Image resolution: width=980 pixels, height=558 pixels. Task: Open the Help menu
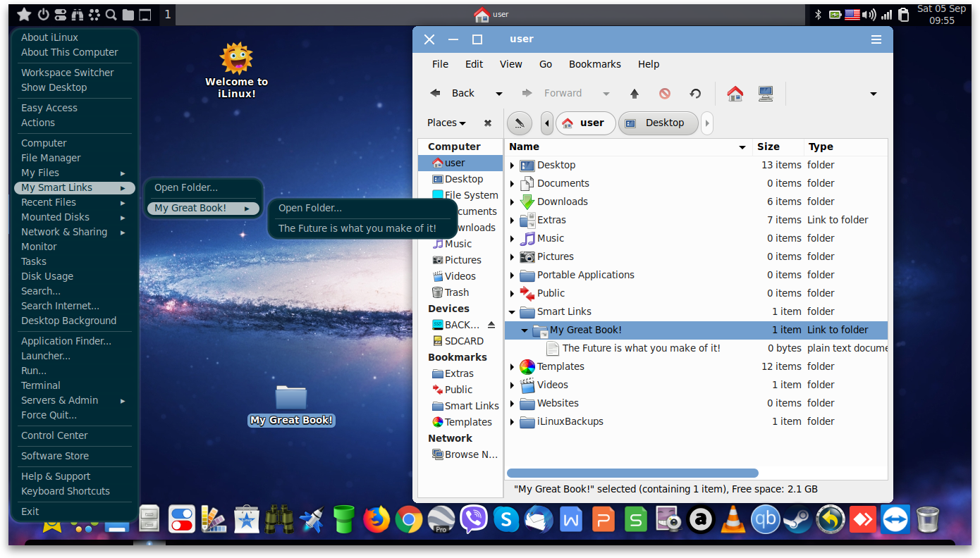[x=649, y=64]
